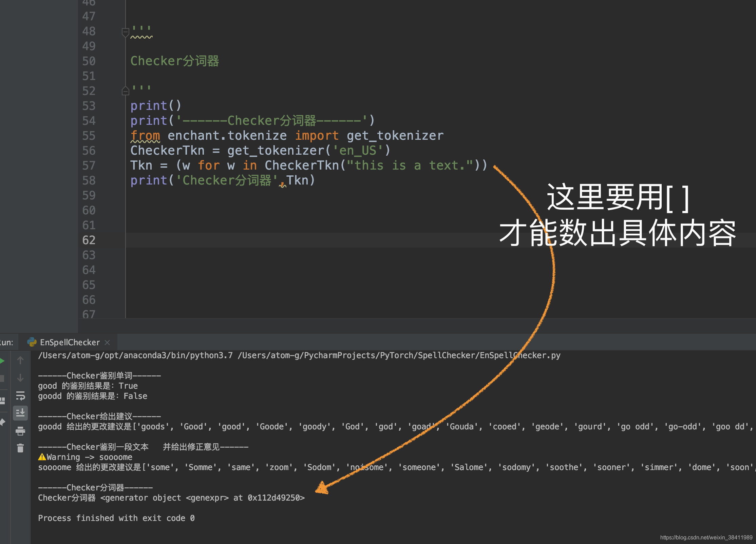The width and height of the screenshot is (756, 544).
Task: Click 'good 的鉴别结果是: True' console line
Action: 88,386
